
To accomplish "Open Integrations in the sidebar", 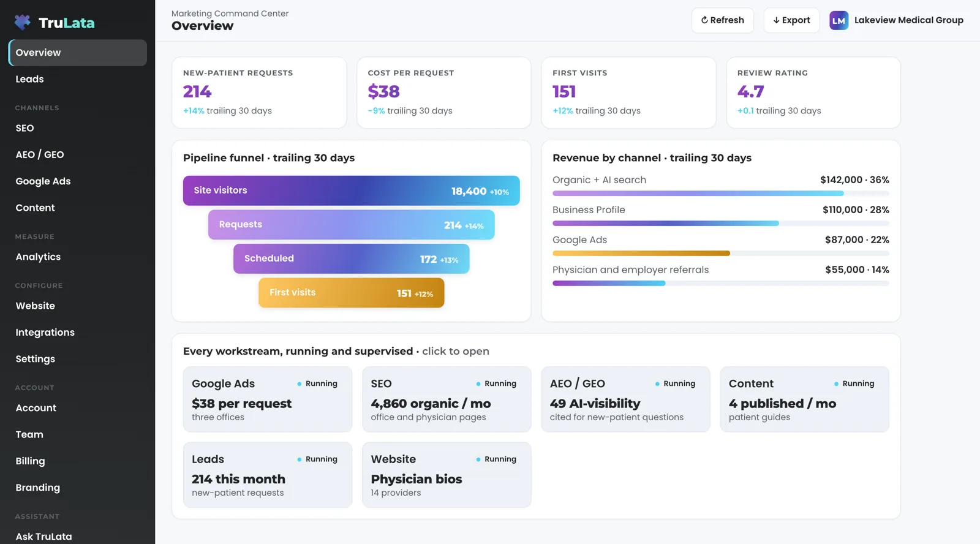I will [x=78, y=332].
